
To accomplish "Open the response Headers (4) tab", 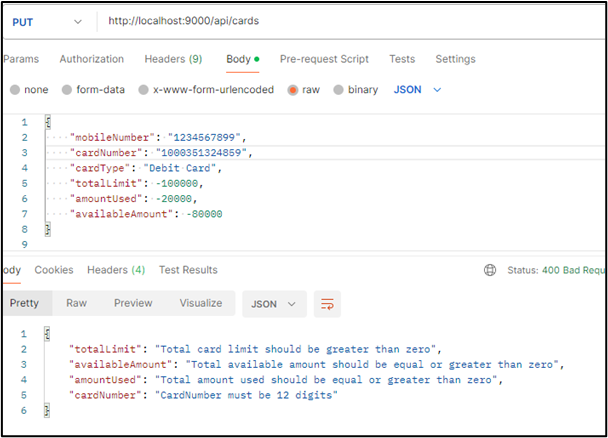I will click(116, 270).
